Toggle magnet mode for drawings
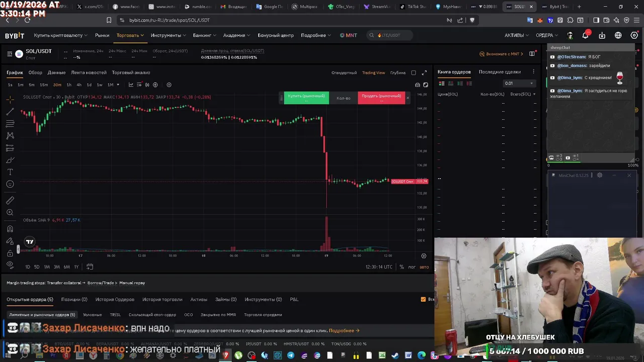 tap(10, 229)
